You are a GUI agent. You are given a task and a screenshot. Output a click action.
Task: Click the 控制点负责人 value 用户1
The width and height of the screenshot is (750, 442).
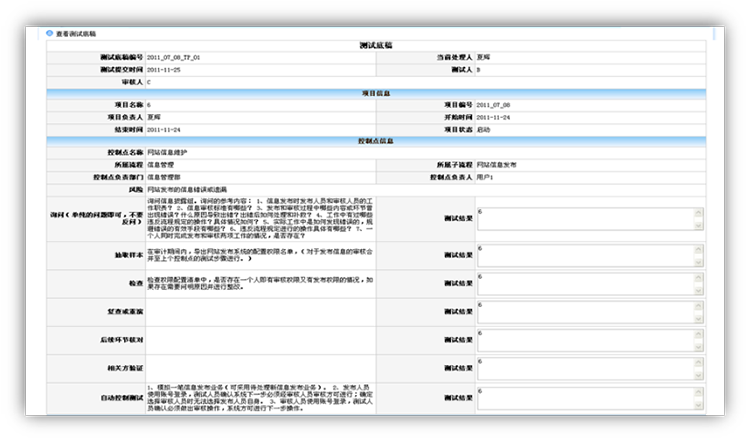485,177
